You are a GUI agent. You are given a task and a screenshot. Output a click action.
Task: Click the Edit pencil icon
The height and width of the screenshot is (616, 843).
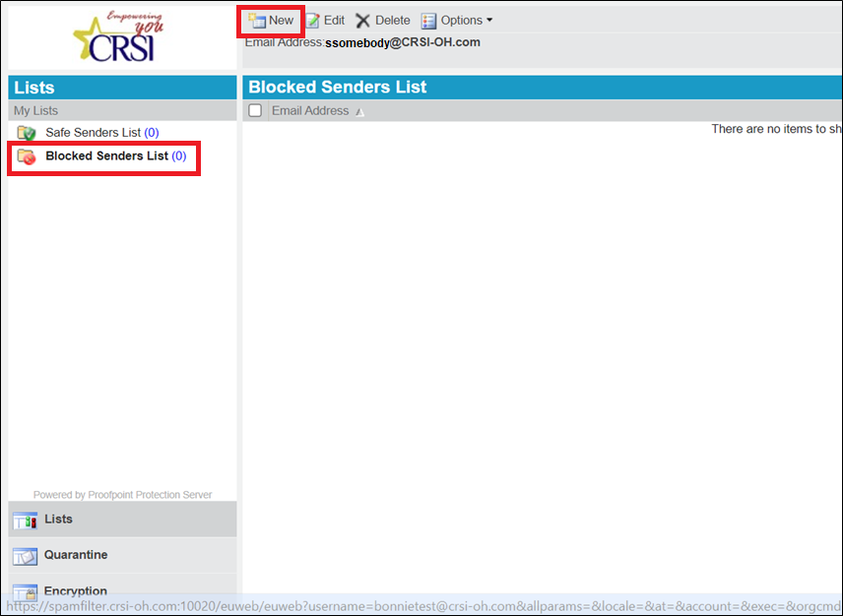pos(313,21)
